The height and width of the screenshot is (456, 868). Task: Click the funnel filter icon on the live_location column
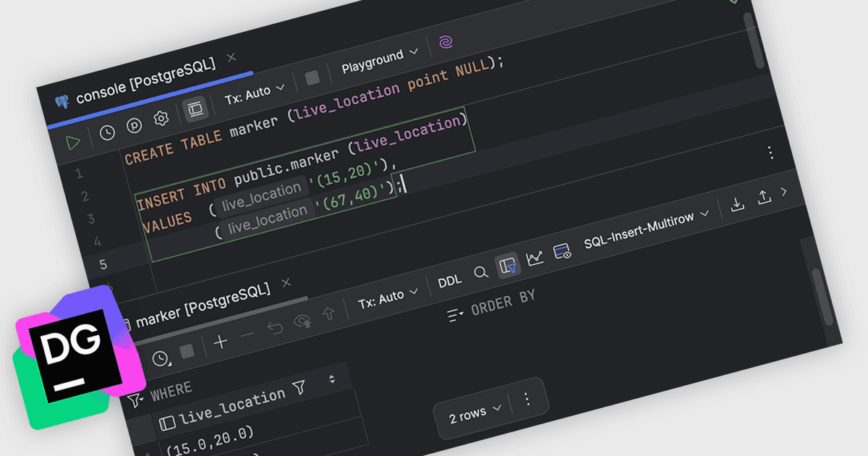pyautogui.click(x=299, y=389)
